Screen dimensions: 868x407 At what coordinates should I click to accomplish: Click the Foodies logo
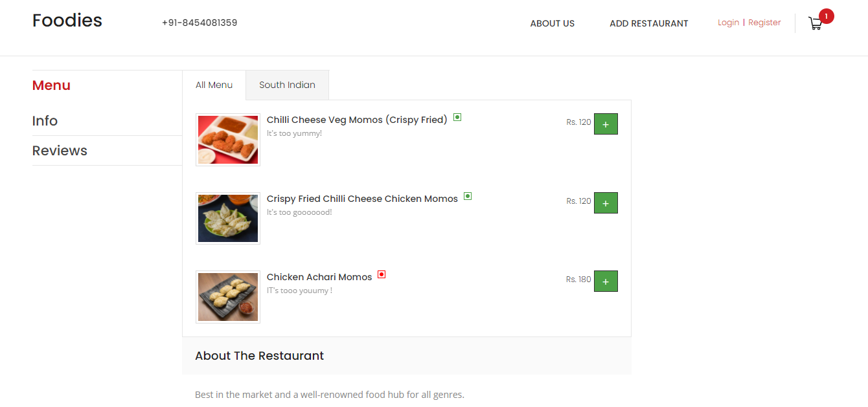pos(67,20)
